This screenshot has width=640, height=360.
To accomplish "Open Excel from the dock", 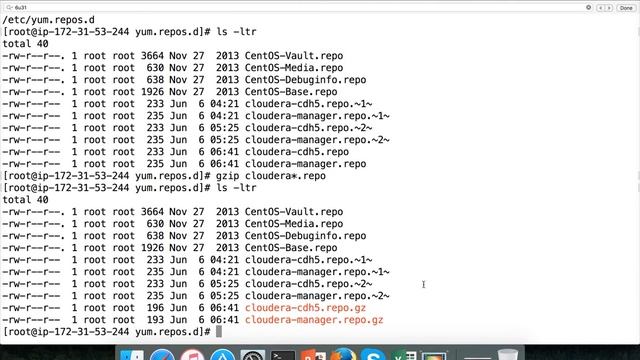I will (x=404, y=356).
